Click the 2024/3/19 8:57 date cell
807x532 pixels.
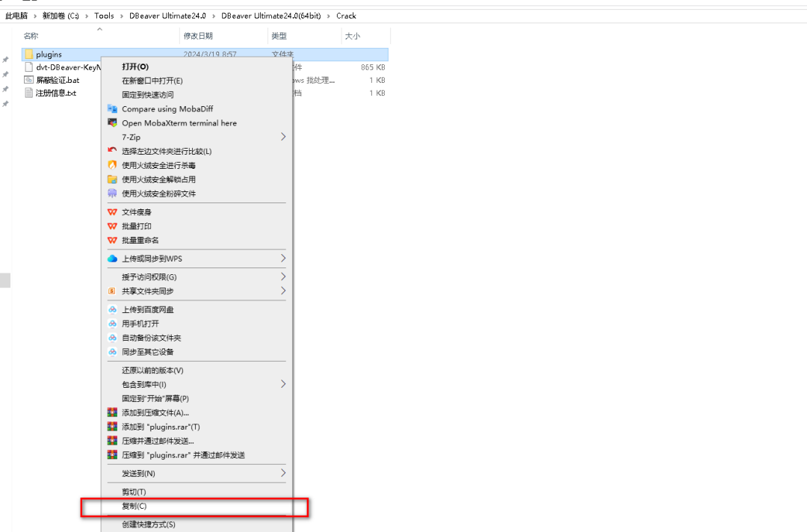(210, 55)
